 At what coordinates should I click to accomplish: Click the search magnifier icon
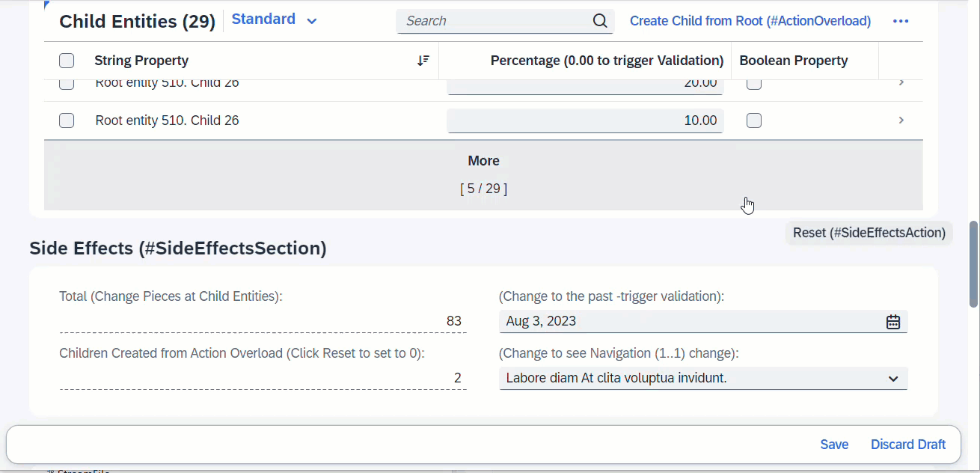(600, 21)
